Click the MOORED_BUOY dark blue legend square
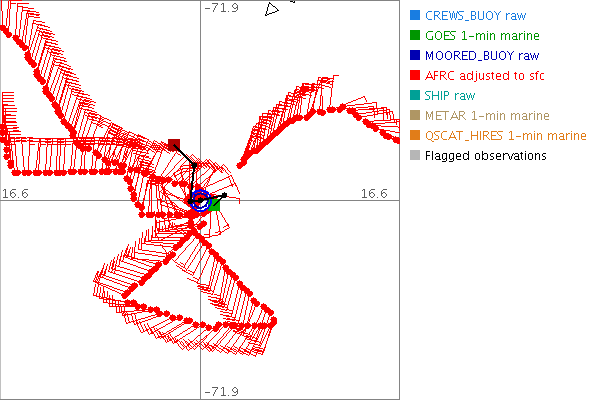Viewport: 600px width, 400px height. click(415, 56)
